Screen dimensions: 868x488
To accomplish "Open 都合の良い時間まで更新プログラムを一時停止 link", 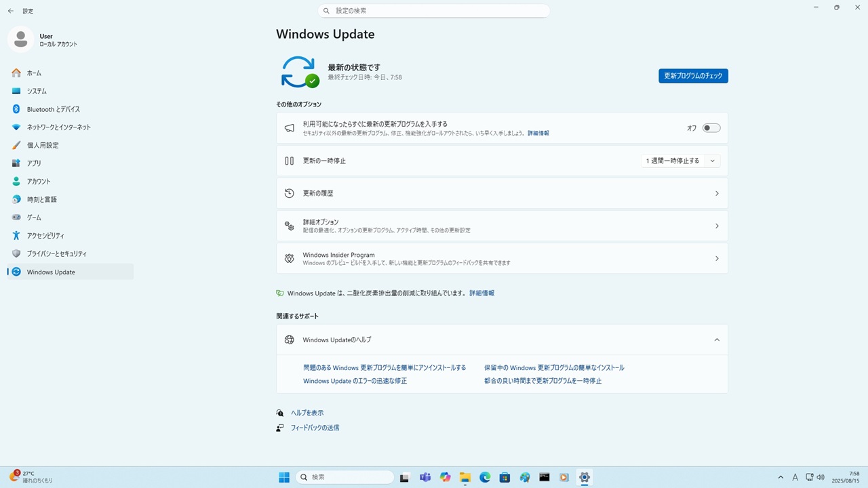I will click(543, 381).
